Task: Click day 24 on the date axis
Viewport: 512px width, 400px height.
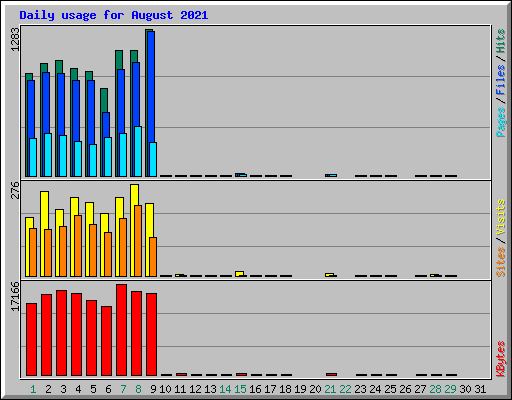Action: pyautogui.click(x=375, y=389)
